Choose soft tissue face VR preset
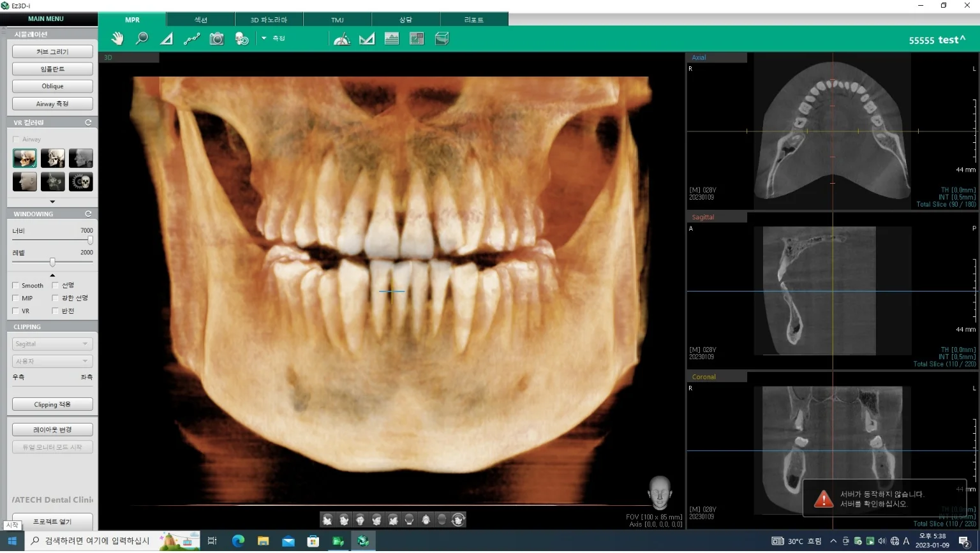 25,182
